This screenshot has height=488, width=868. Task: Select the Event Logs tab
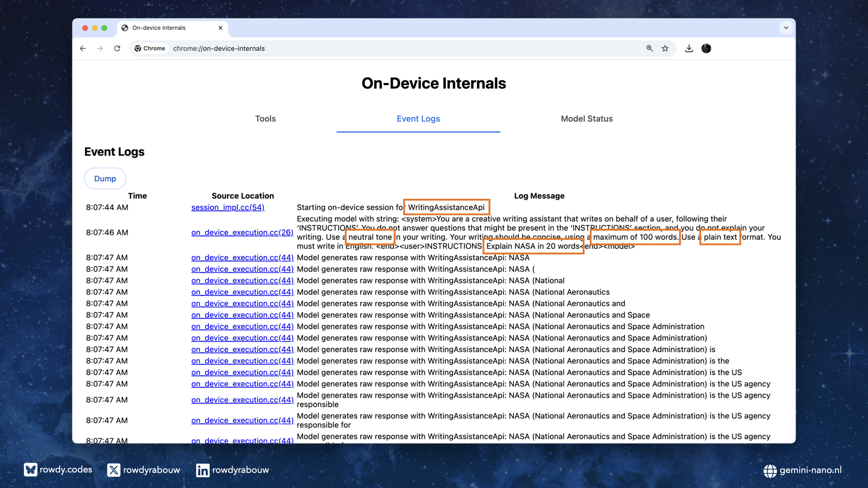click(x=418, y=119)
